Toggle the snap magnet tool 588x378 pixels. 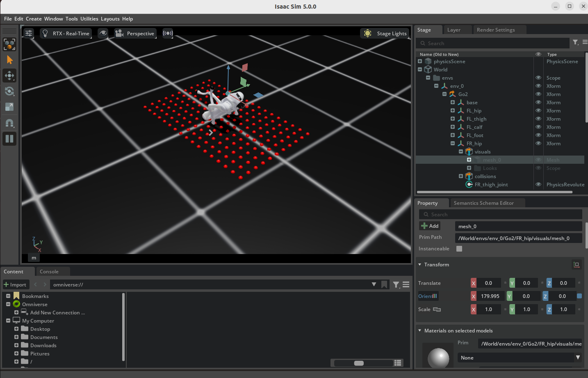(x=9, y=123)
